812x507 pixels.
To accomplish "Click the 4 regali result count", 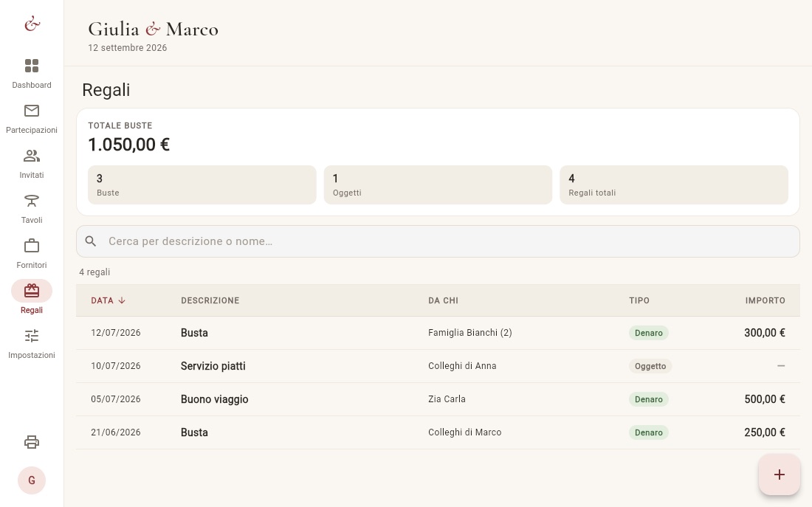I will [x=94, y=272].
